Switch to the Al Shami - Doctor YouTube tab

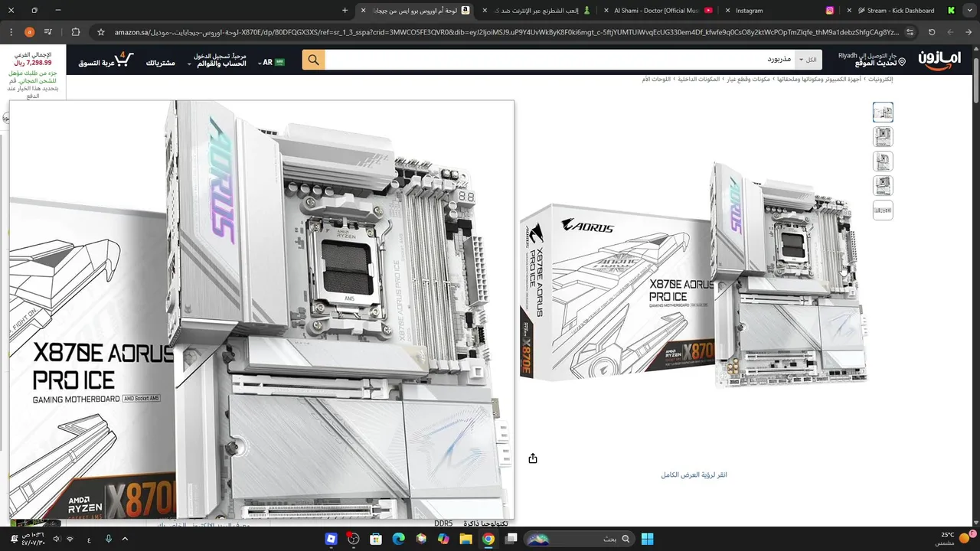tap(658, 10)
